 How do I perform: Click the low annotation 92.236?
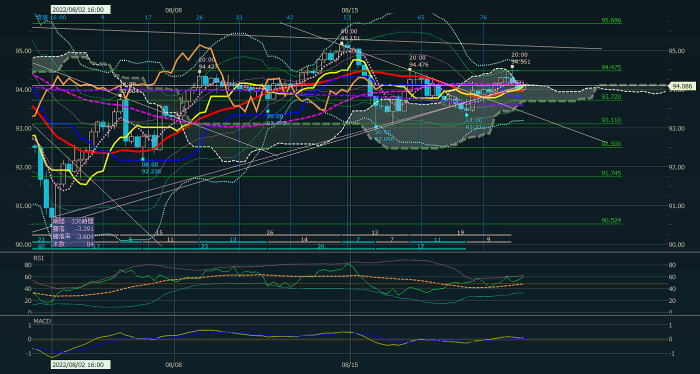coord(151,171)
